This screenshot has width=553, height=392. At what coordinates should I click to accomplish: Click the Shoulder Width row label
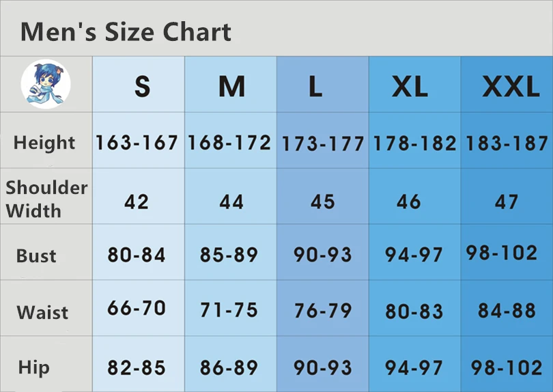coord(46,199)
